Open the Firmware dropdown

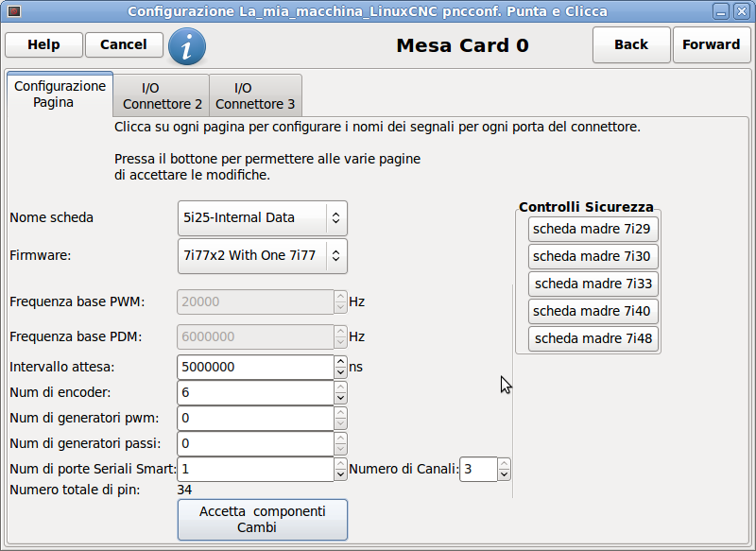point(263,255)
